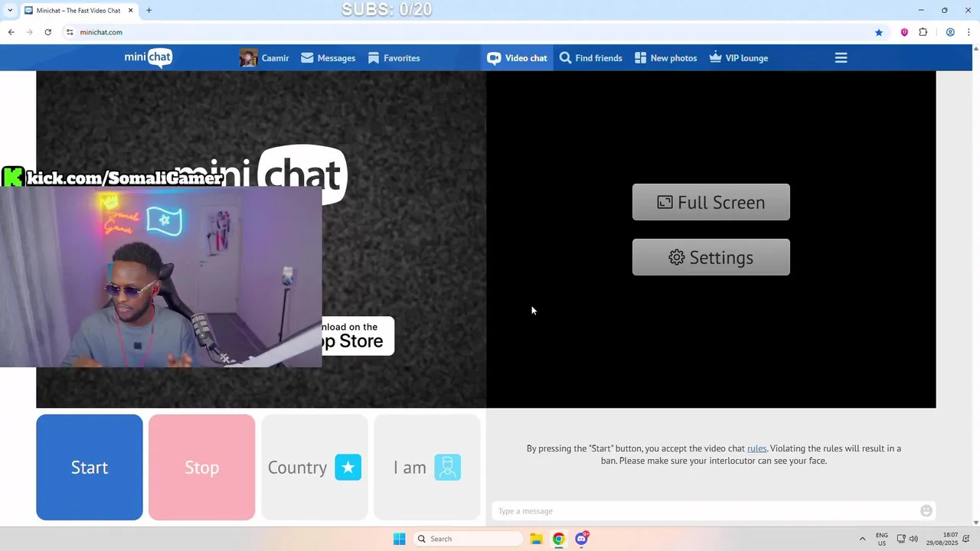
Task: Open ENG US language indicator
Action: pyautogui.click(x=882, y=539)
